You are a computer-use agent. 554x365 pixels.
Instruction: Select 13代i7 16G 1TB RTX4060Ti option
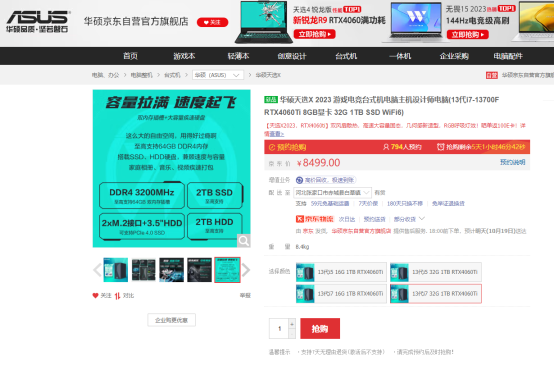341,294
